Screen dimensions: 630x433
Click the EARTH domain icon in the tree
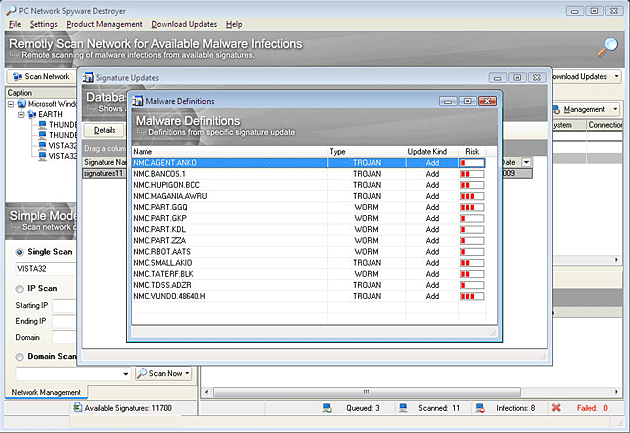pos(30,114)
